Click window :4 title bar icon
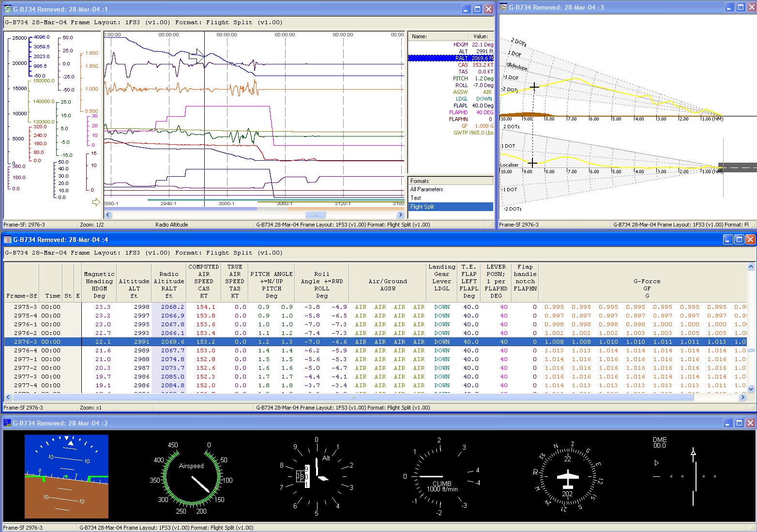This screenshot has height=532, width=757. tap(7, 239)
